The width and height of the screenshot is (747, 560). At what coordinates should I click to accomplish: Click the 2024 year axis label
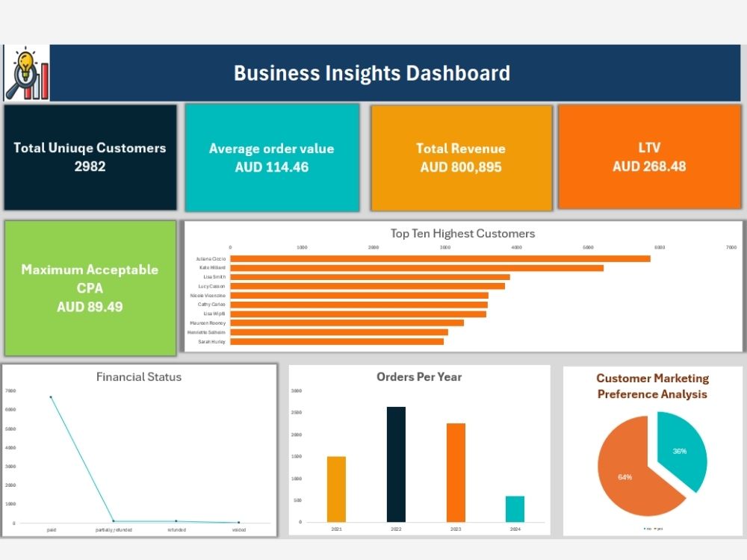pos(515,529)
